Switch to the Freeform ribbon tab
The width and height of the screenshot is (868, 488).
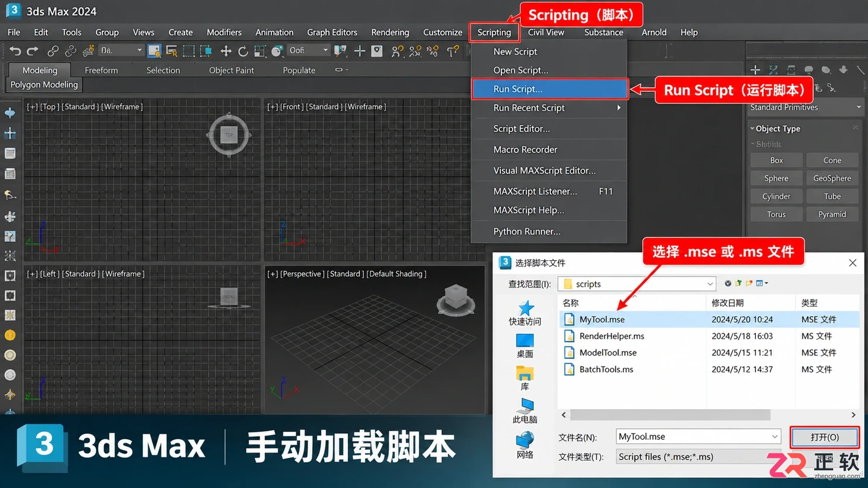click(x=101, y=70)
